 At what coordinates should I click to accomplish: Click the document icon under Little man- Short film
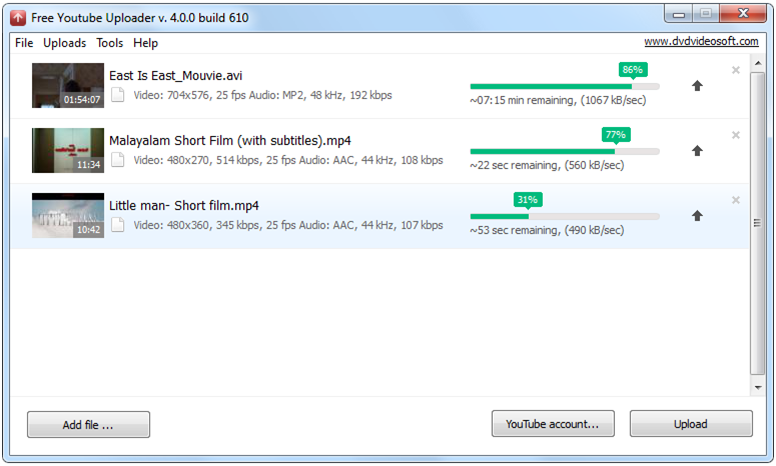click(x=117, y=225)
